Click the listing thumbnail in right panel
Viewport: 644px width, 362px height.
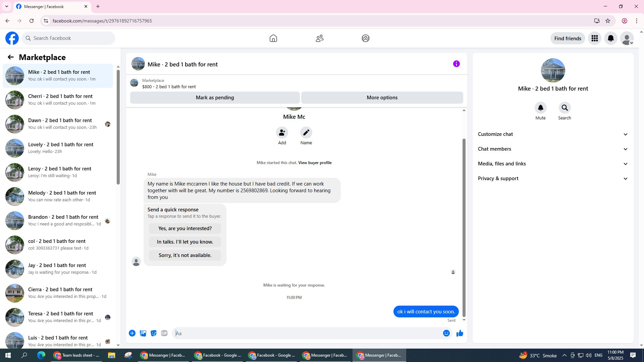coord(553,70)
